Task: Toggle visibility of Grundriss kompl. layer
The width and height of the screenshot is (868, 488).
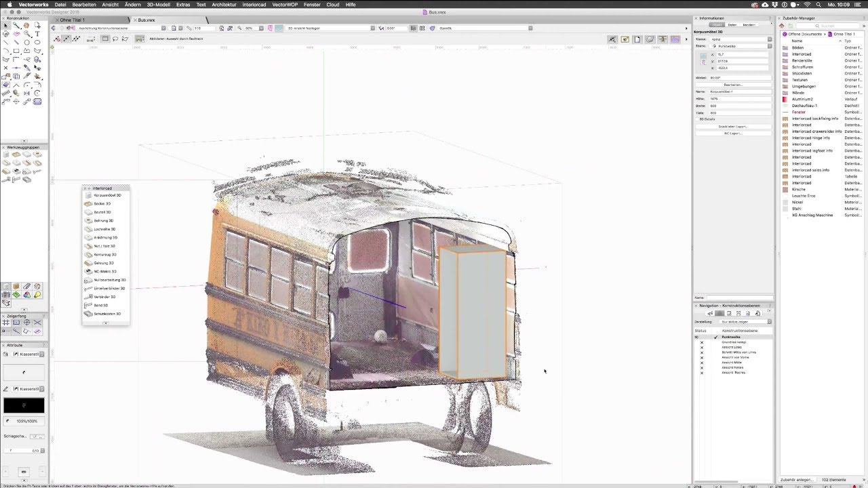Action: click(702, 342)
